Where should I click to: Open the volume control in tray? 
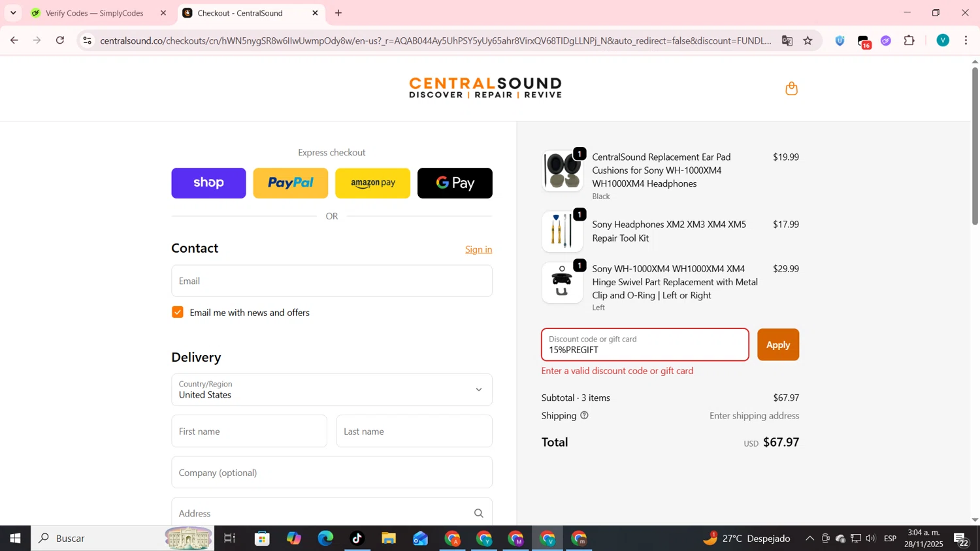(871, 539)
